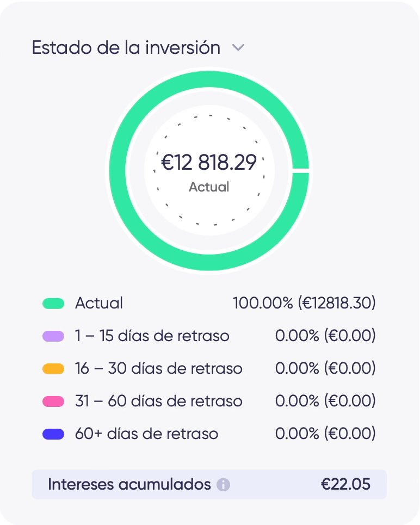Click the 100.00% (€12818.30) value
This screenshot has width=420, height=525.
pos(304,303)
